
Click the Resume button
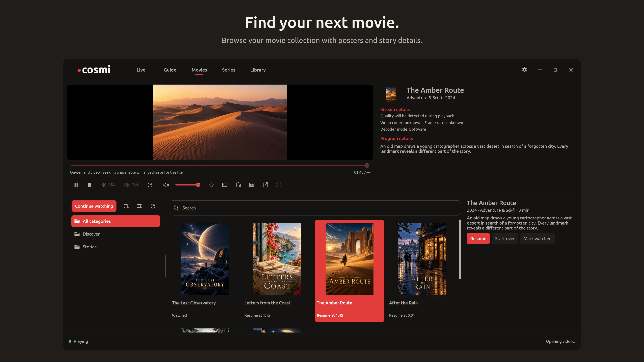pyautogui.click(x=478, y=239)
